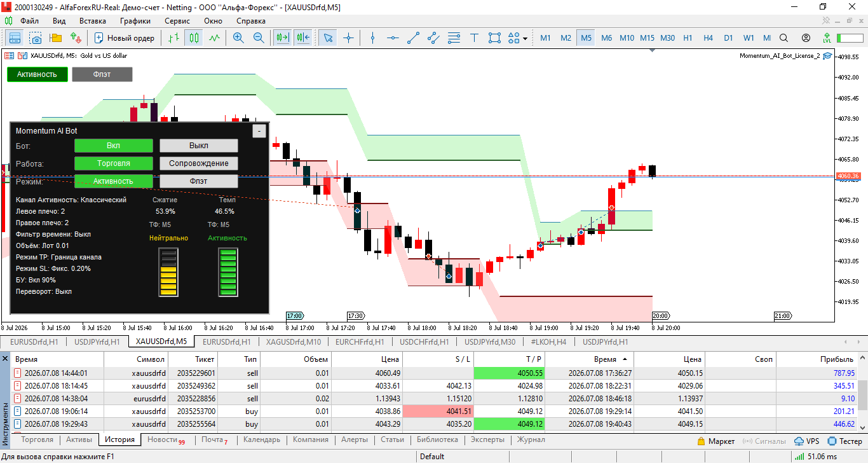Screen dimensions: 868x463
Task: Select the crosshair tool
Action: (x=348, y=38)
